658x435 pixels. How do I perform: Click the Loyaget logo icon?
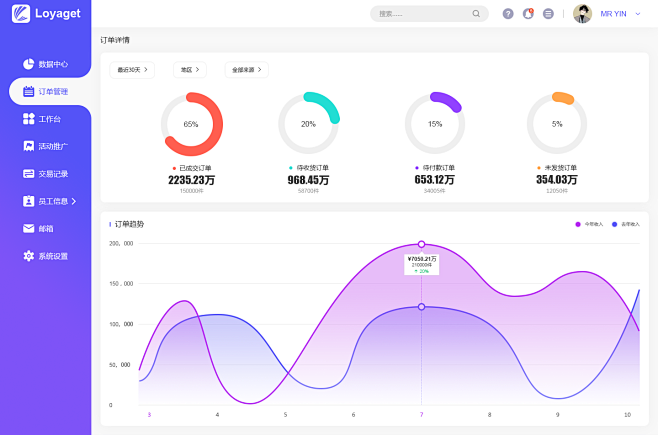pos(21,13)
